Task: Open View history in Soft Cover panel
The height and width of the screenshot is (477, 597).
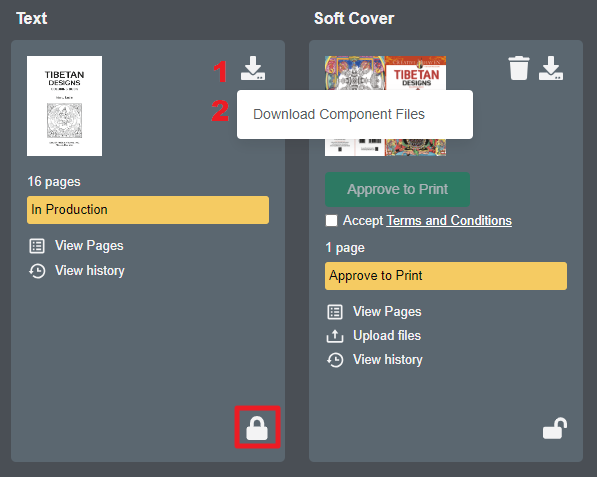Action: click(388, 360)
